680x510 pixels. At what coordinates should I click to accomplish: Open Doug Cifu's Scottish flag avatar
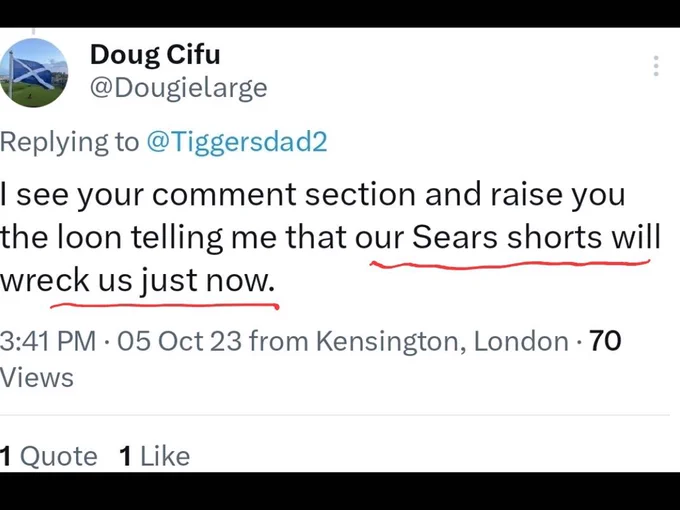34,72
